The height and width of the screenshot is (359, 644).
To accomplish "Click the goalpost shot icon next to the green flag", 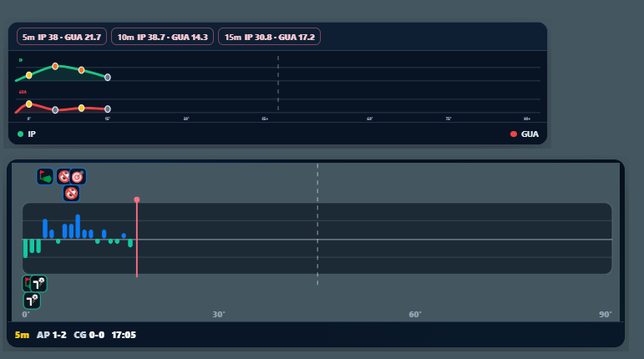I will click(x=39, y=284).
